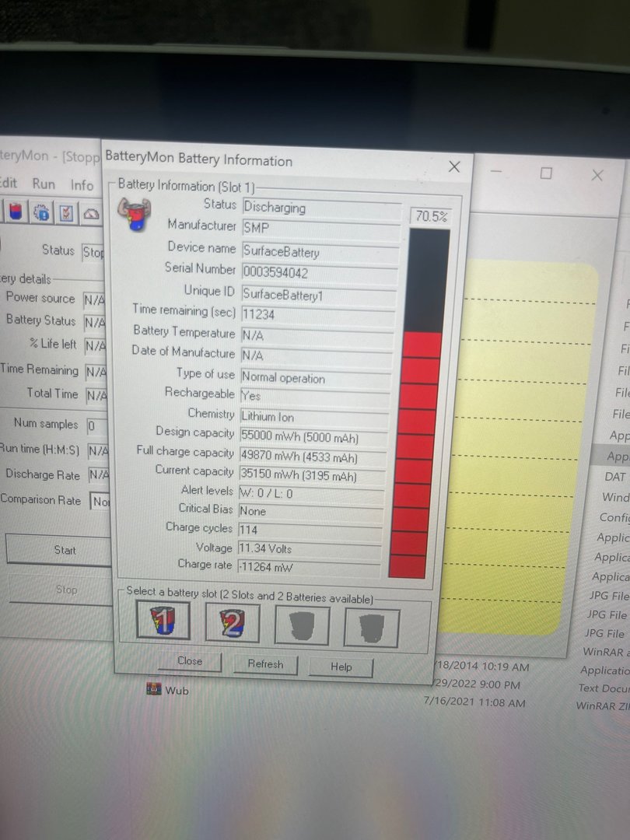Click the Wub file icon
Screen dimensions: 630x840
coord(154,689)
